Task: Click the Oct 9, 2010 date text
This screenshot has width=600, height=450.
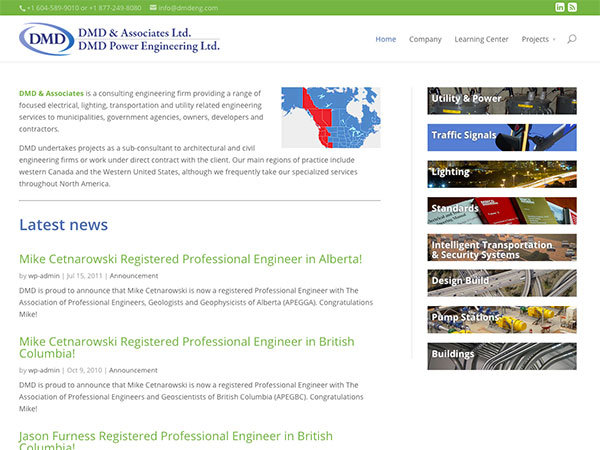Action: tap(84, 370)
